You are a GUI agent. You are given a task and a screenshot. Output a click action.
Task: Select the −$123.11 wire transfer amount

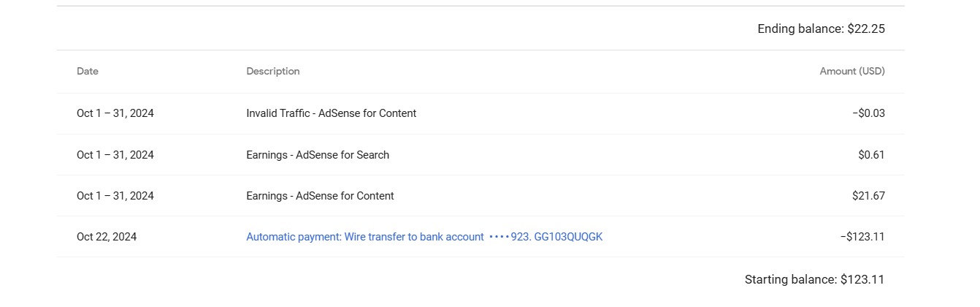point(862,237)
